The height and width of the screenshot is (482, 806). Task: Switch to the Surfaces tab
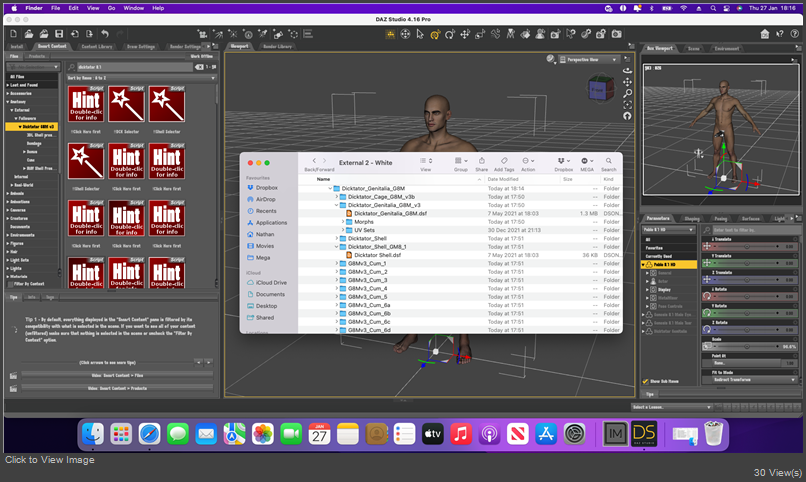(x=750, y=219)
